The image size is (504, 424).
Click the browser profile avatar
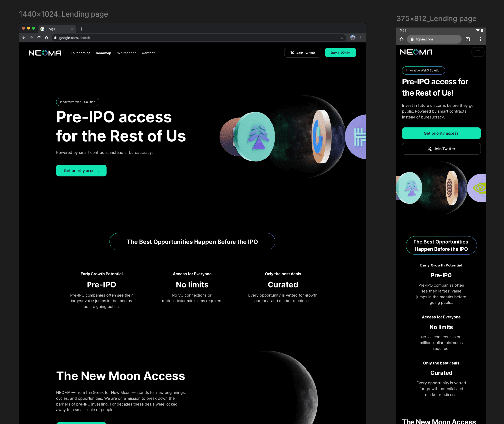coord(353,38)
